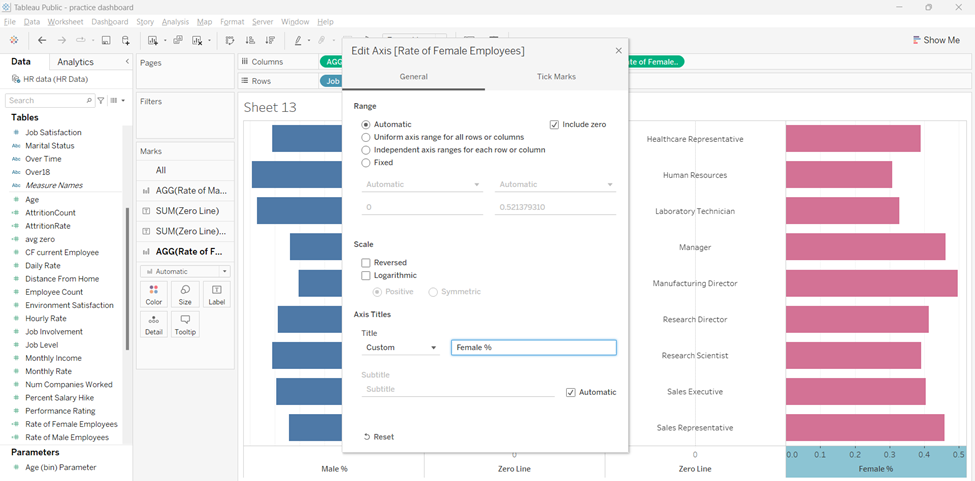Enable the Reversed scale checkbox
The height and width of the screenshot is (481, 975).
pos(366,263)
